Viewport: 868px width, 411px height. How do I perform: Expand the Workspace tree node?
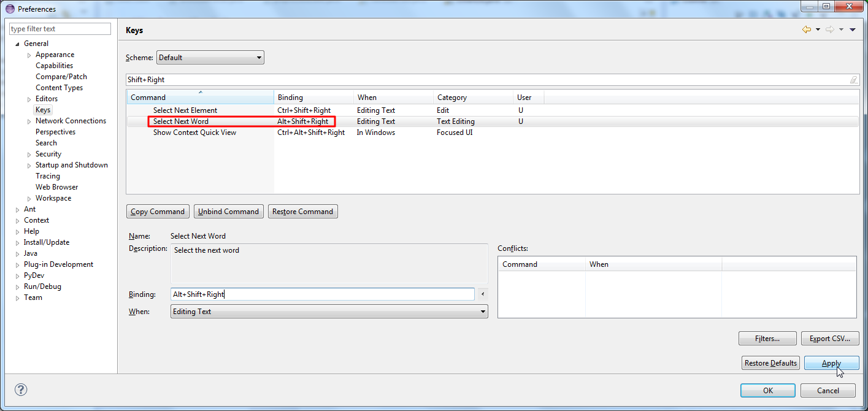pos(29,198)
